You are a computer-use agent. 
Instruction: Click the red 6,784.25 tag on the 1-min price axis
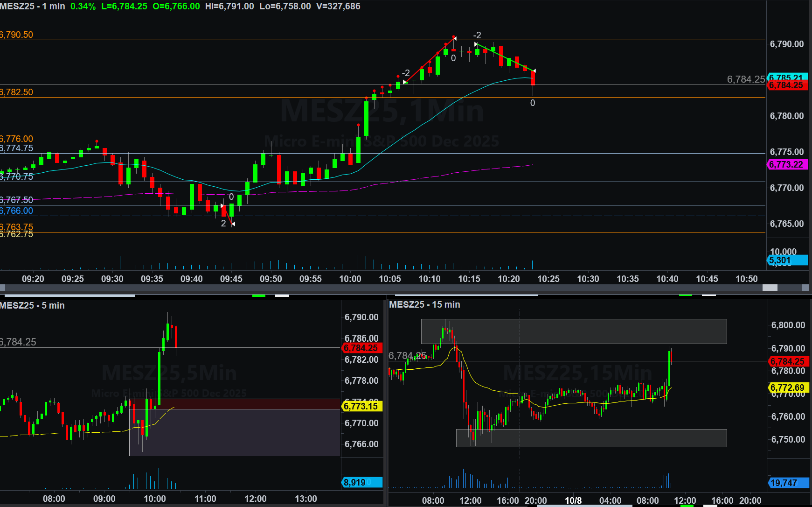(x=787, y=86)
